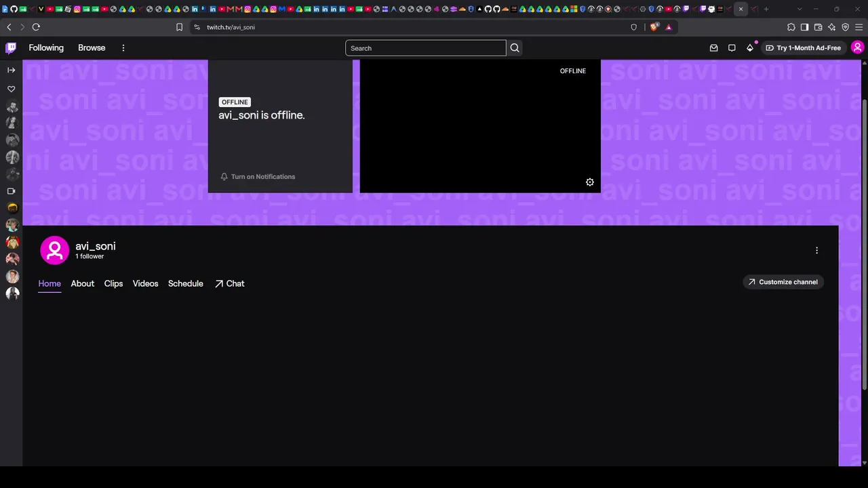View the Schedule tab

(x=186, y=284)
